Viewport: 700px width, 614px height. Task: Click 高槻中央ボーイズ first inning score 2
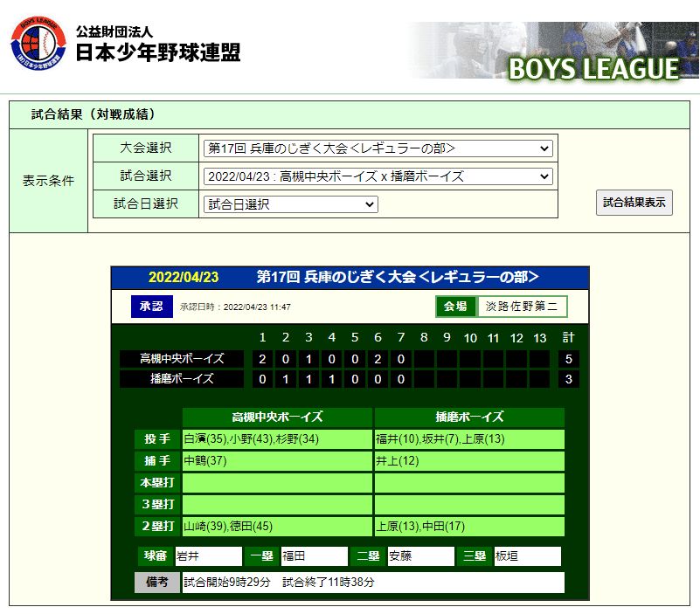(x=262, y=359)
